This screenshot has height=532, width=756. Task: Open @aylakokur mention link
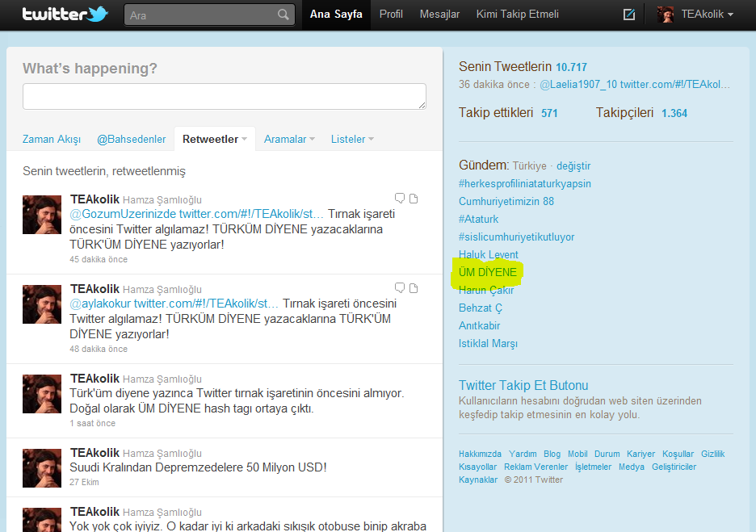click(100, 304)
